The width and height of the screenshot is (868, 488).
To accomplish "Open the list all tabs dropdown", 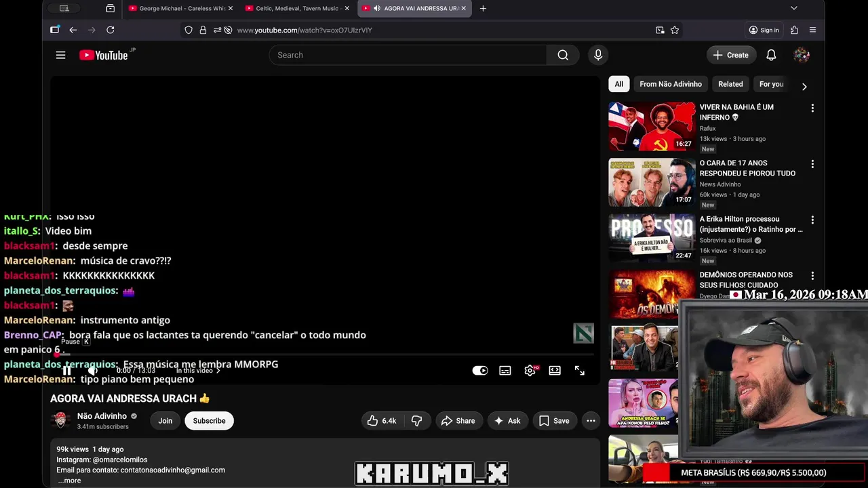I will coord(794,8).
